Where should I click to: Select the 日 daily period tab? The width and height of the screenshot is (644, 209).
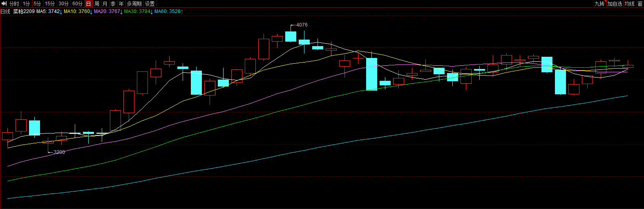click(x=89, y=4)
